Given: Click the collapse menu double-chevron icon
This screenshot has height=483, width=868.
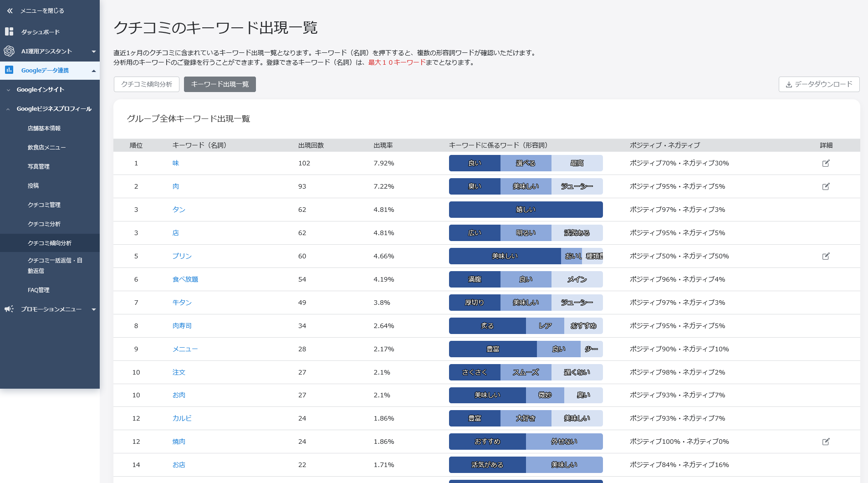Looking at the screenshot, I should 10,10.
